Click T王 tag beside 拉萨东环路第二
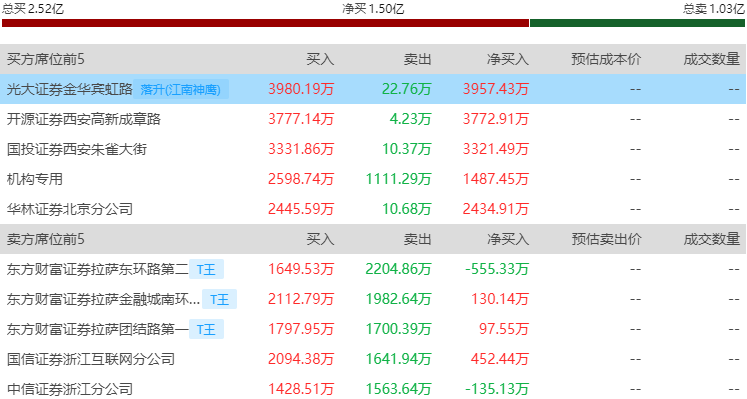The height and width of the screenshot is (399, 747). 206,269
